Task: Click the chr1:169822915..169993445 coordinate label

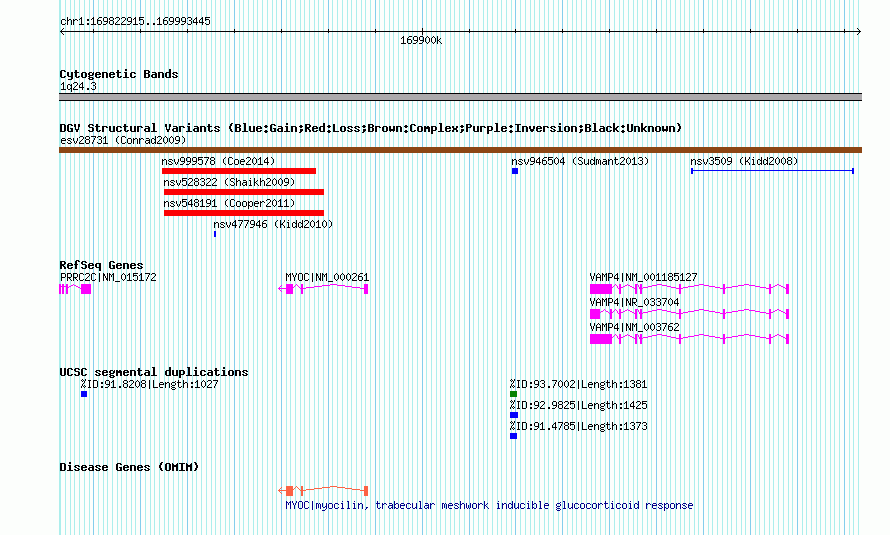Action: [x=135, y=22]
